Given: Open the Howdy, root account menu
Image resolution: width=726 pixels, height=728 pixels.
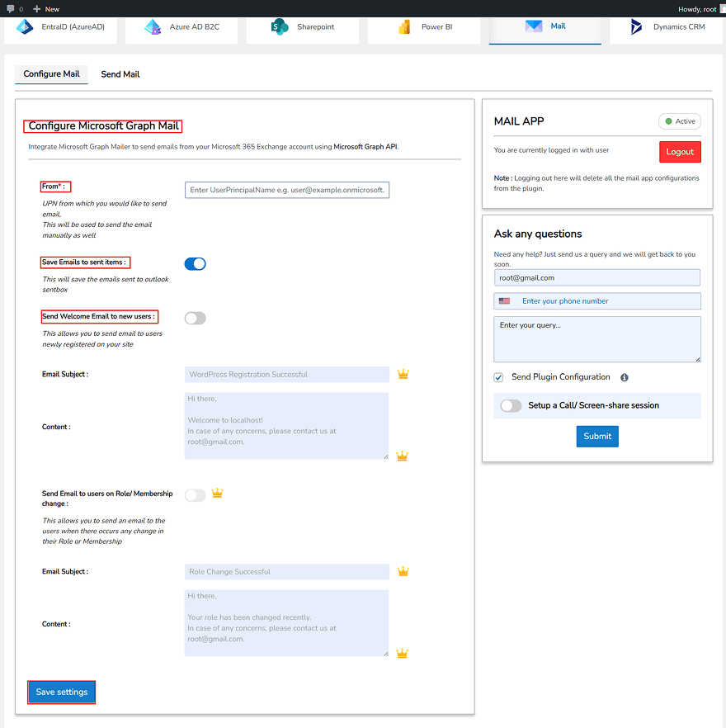Looking at the screenshot, I should (697, 9).
